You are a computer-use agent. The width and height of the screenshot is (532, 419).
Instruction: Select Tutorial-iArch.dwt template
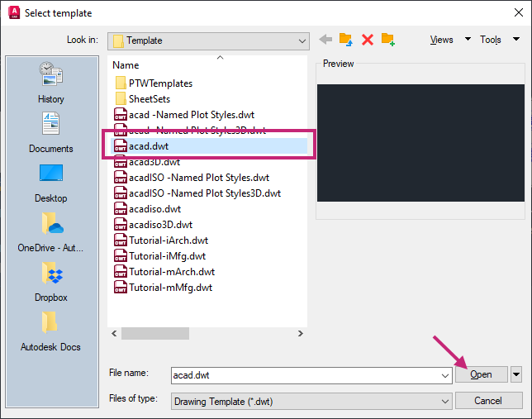(x=161, y=240)
